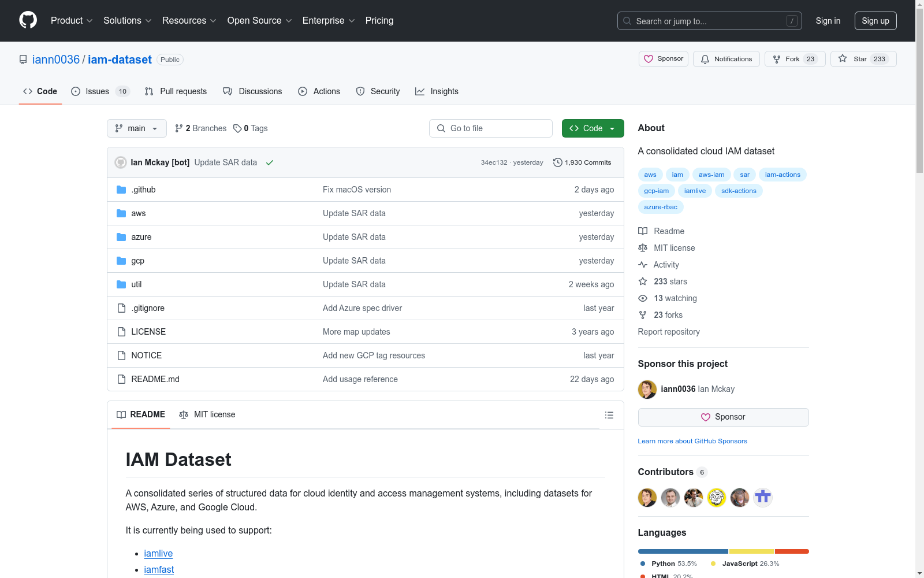Open the aws folder icon
The width and height of the screenshot is (924, 578).
[121, 213]
